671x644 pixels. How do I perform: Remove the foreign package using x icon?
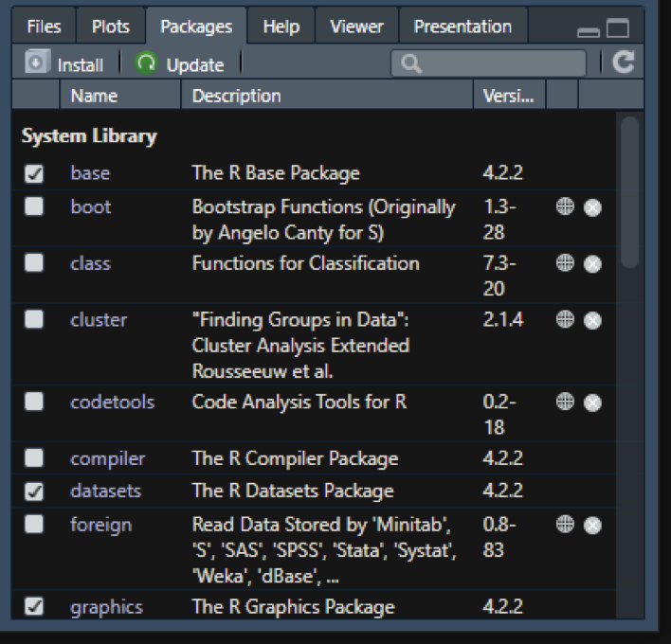coord(592,525)
